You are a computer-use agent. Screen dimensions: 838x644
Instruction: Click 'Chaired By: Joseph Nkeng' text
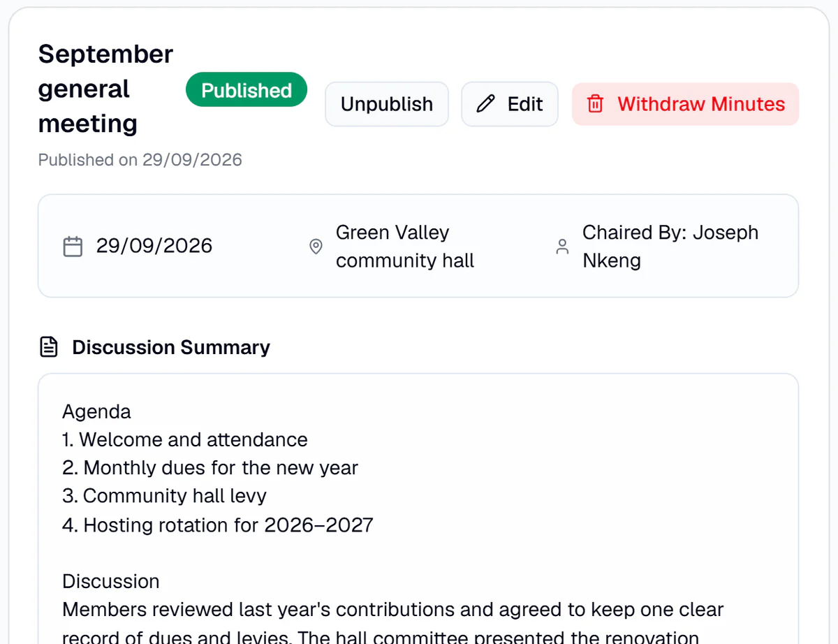[670, 246]
